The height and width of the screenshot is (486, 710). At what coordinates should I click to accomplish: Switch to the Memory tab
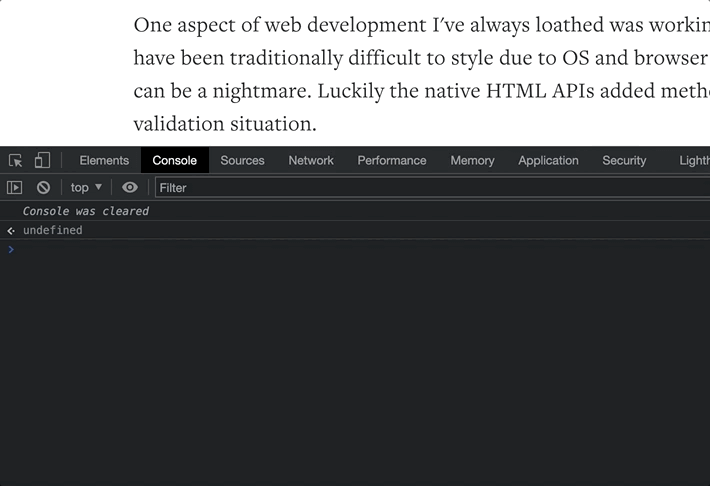click(x=472, y=160)
